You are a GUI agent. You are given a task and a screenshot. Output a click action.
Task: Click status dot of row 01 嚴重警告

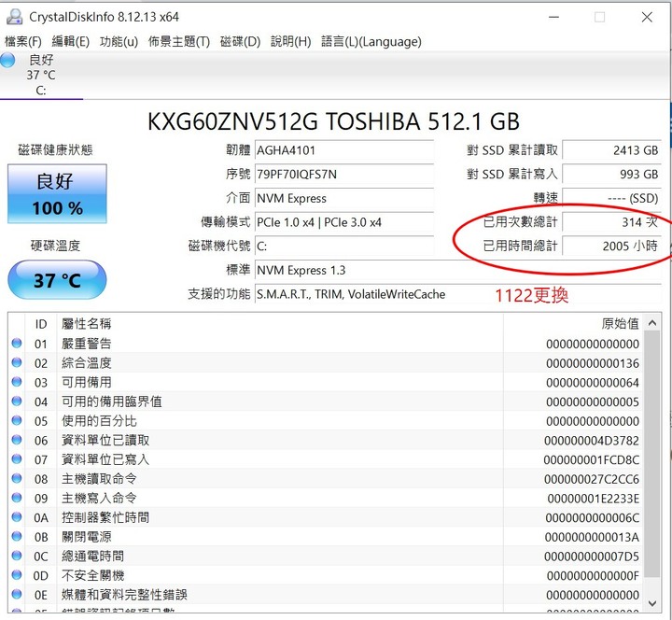17,344
